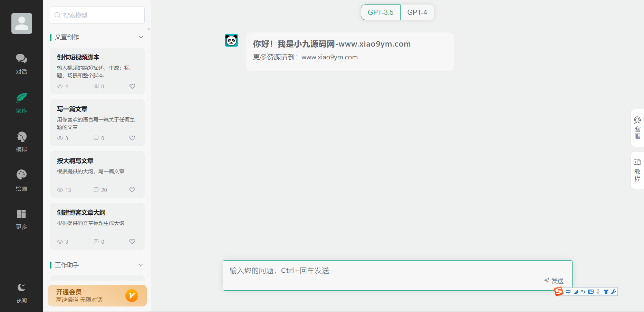Click comment icon on 创建博客文章大纲 card
Image resolution: width=644 pixels, height=312 pixels.
tap(96, 242)
